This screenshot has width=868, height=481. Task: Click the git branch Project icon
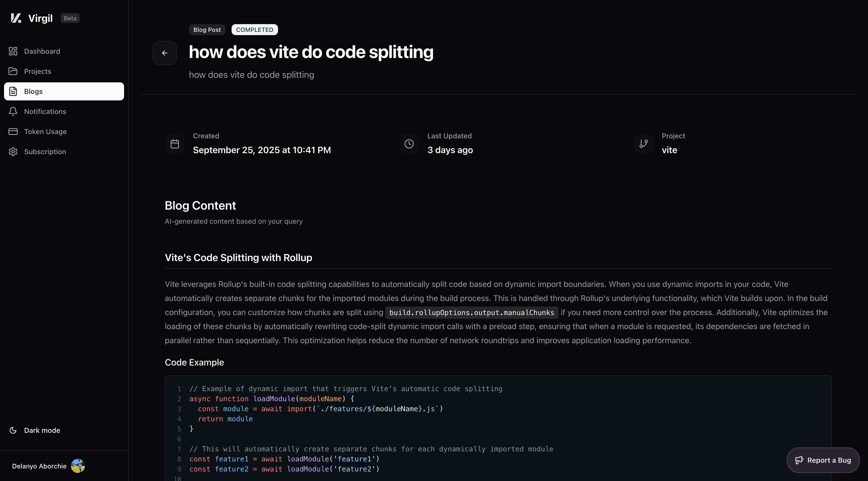click(643, 144)
